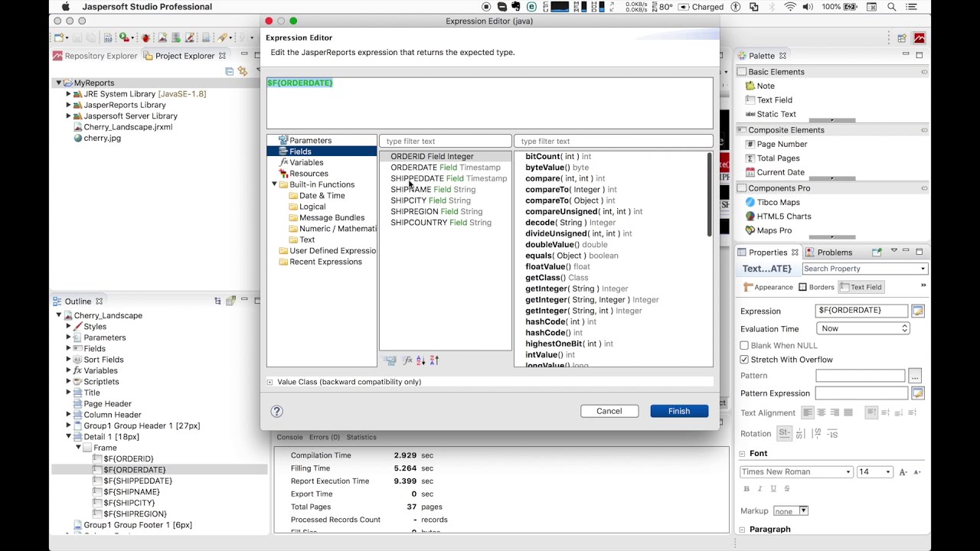Justify text in Text Alignment
Screen dimensions: 980x551
(x=848, y=412)
